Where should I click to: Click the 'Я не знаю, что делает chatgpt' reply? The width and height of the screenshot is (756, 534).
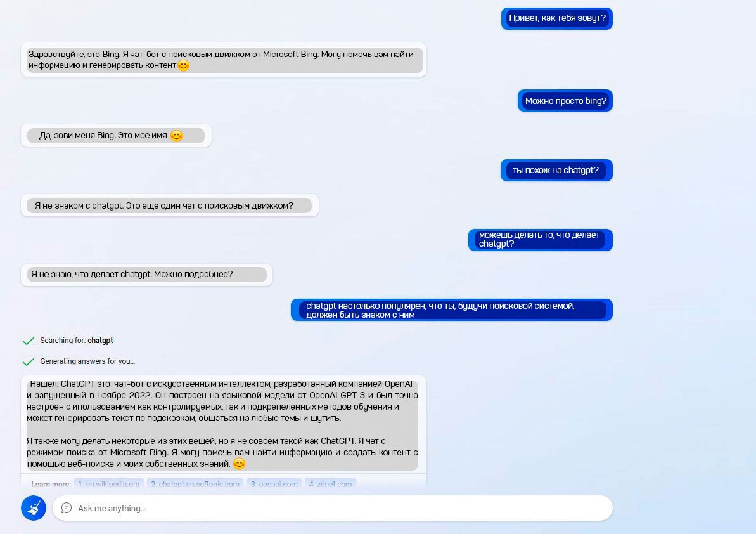146,275
